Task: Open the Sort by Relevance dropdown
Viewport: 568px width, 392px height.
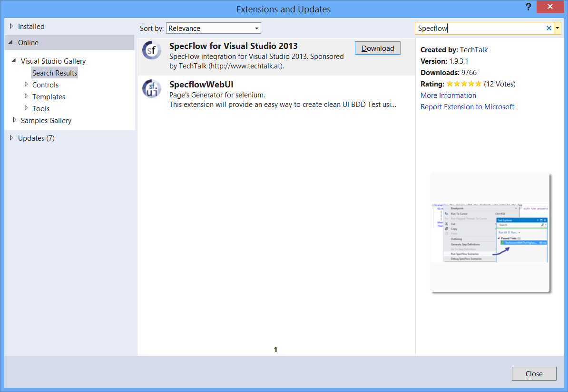Action: (x=213, y=29)
